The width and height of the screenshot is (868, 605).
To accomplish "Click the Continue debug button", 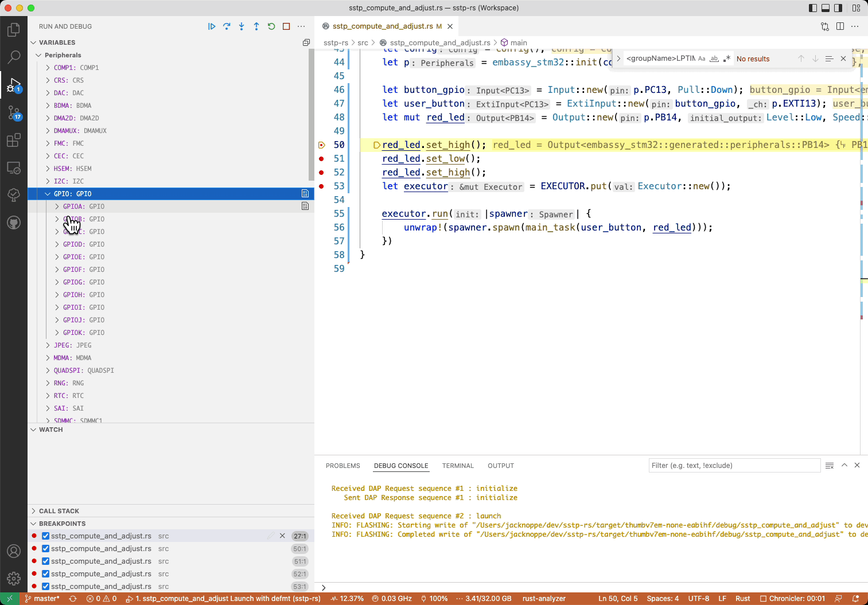I will pos(212,26).
